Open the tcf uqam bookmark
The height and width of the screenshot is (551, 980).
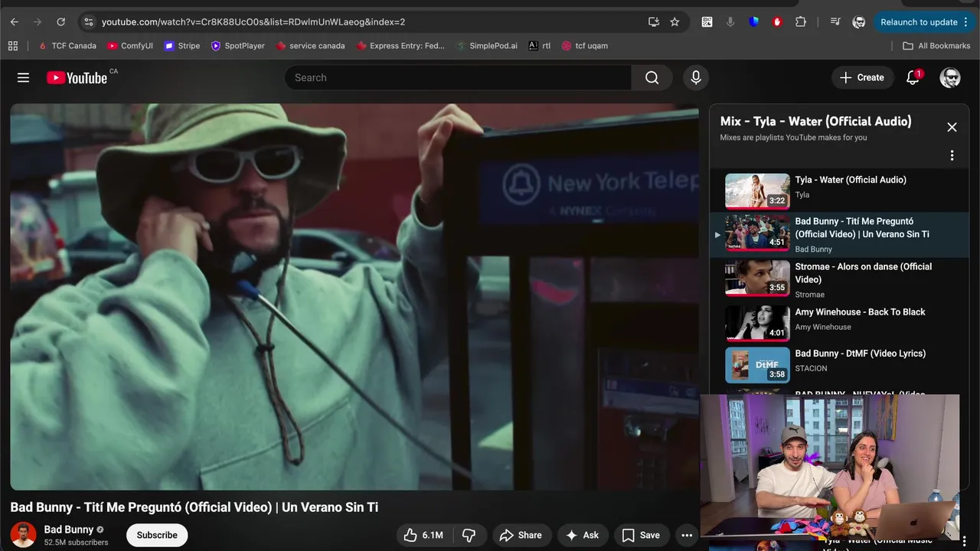(x=585, y=46)
